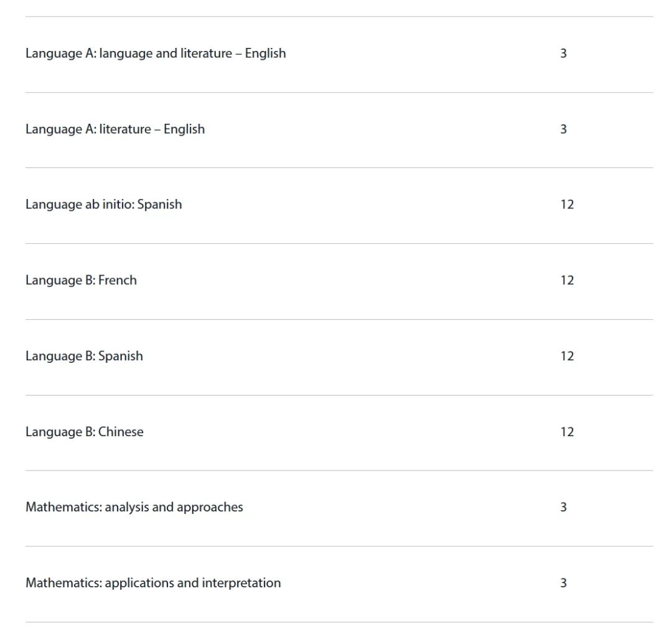The image size is (672, 634).
Task: Click the 3 beside applications and interpretation
Action: coord(564,583)
